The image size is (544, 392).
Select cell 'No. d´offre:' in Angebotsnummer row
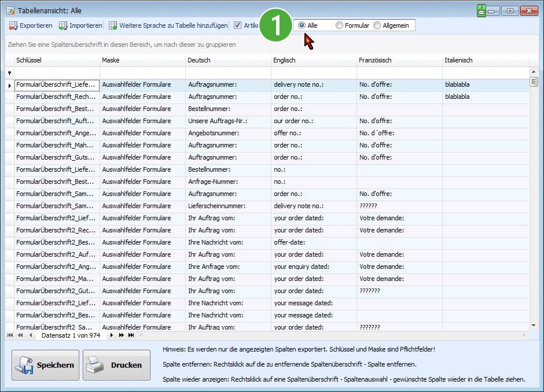(x=400, y=133)
